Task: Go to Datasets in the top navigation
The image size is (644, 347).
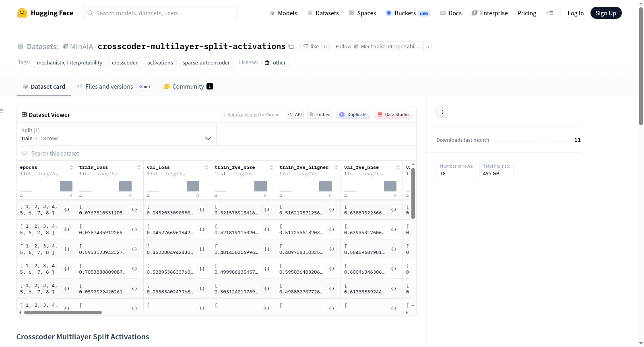Action: 323,13
